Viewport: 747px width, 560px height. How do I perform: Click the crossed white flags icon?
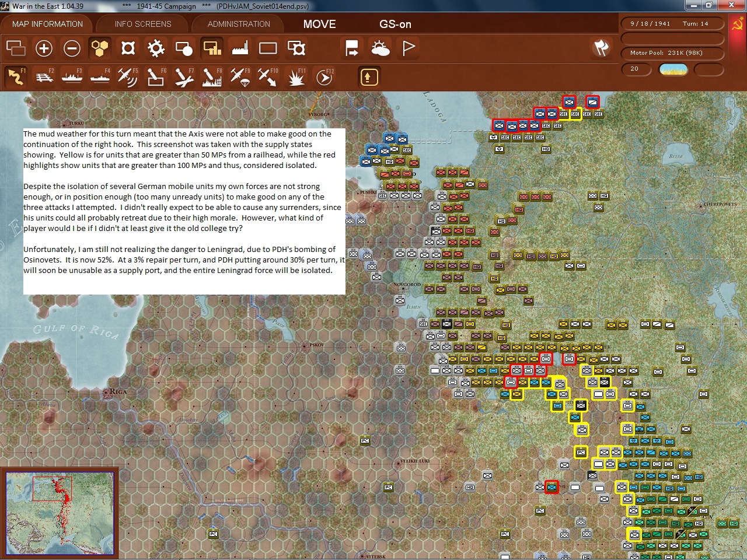(601, 48)
